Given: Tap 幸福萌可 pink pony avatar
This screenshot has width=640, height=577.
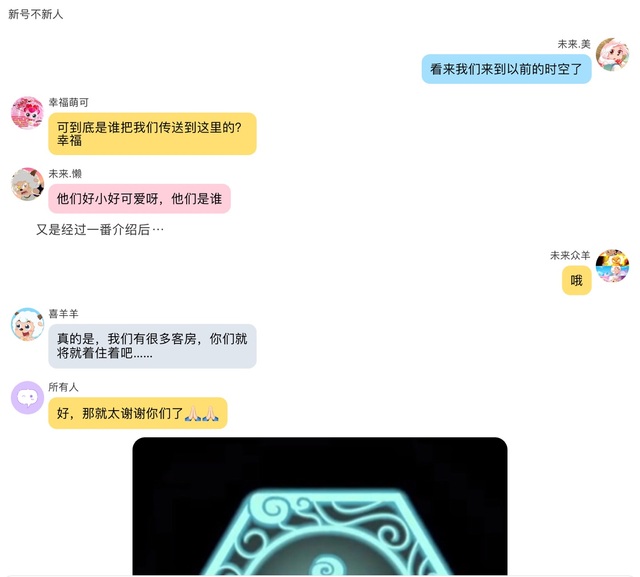Looking at the screenshot, I should [x=27, y=113].
